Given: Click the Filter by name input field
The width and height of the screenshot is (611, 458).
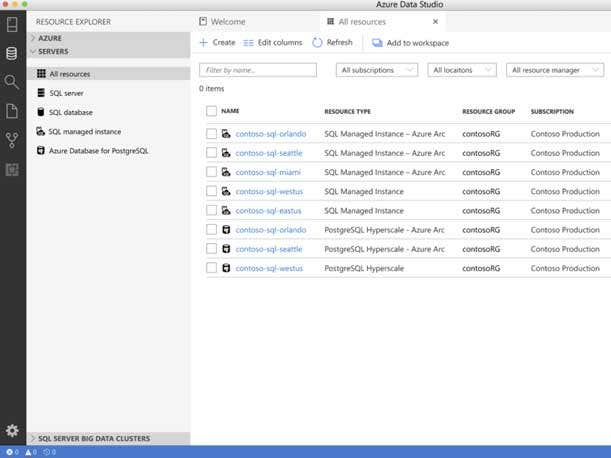Looking at the screenshot, I should [258, 70].
